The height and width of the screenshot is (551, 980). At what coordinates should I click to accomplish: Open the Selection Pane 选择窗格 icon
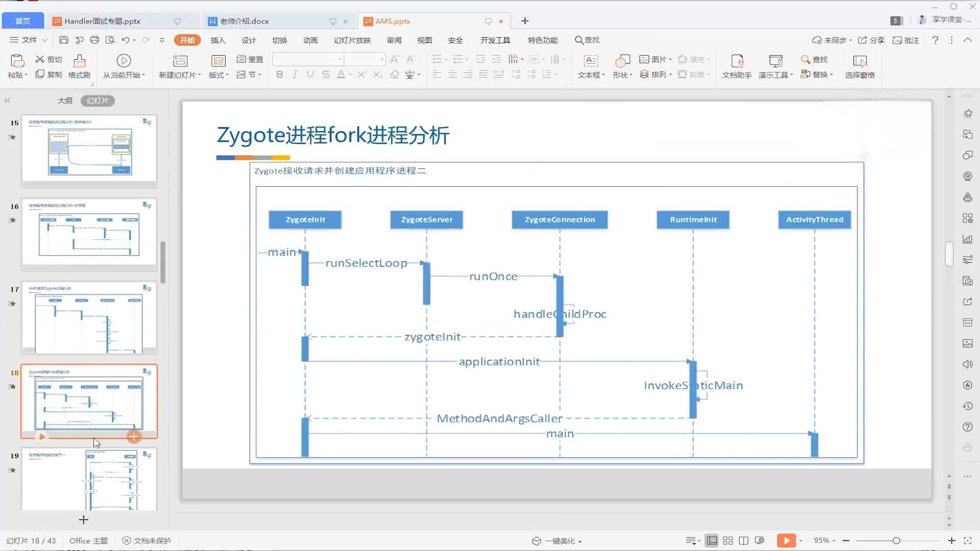(x=860, y=61)
